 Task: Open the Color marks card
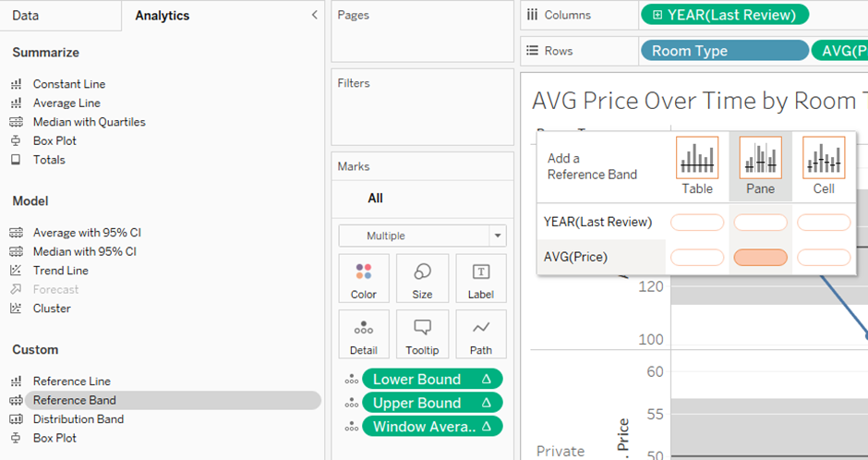[364, 278]
